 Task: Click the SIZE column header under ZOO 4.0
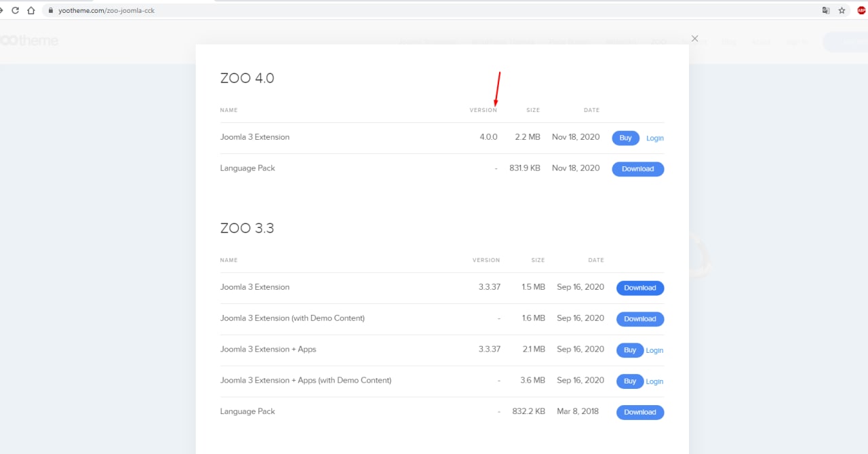(x=533, y=110)
